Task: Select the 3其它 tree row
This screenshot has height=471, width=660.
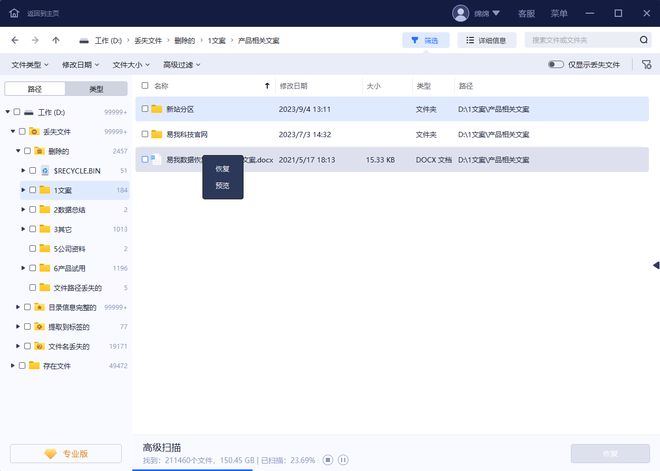Action: coord(75,229)
